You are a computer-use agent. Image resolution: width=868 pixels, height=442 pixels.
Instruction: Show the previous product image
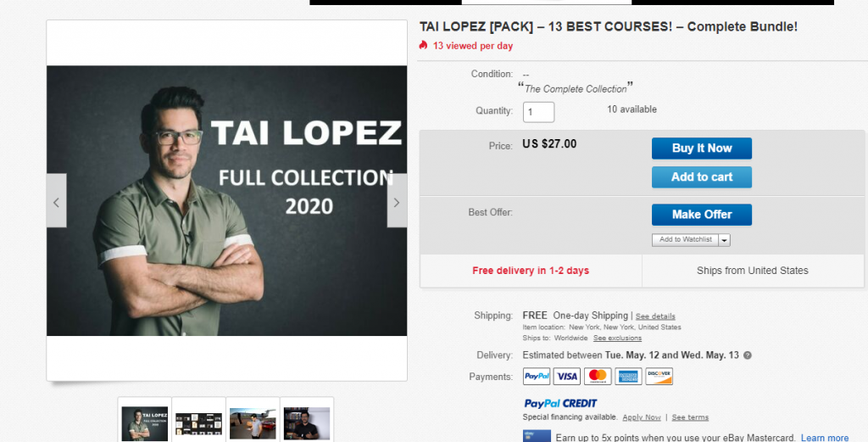[56, 201]
